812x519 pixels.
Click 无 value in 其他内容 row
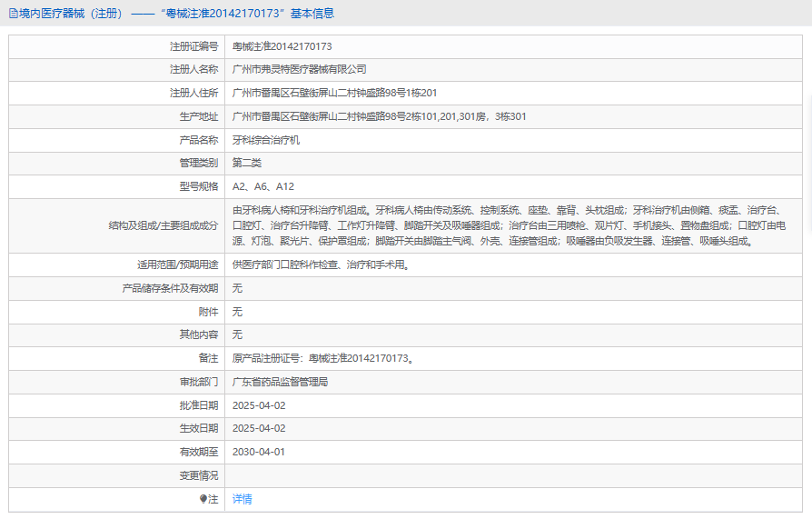[x=237, y=334]
